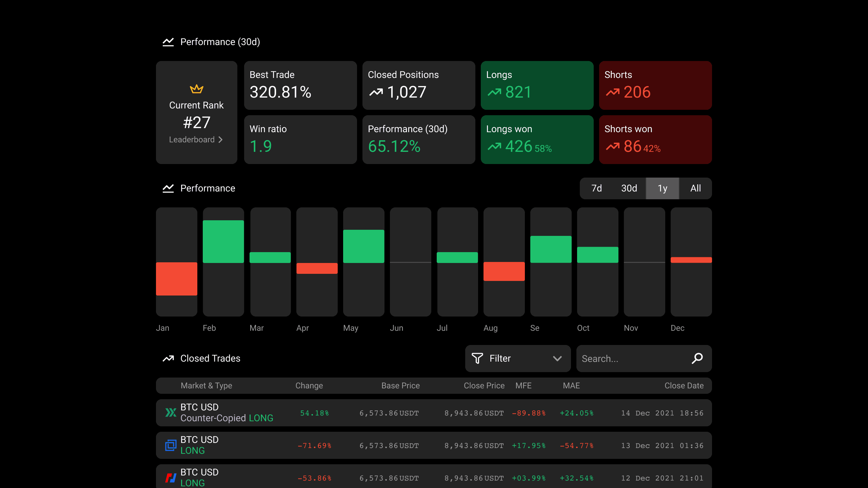The height and width of the screenshot is (488, 868).
Task: Click the Performance section chart icon
Action: [168, 188]
